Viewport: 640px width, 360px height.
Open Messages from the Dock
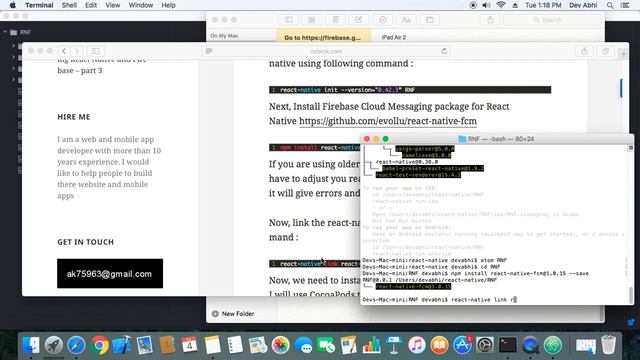(303, 345)
